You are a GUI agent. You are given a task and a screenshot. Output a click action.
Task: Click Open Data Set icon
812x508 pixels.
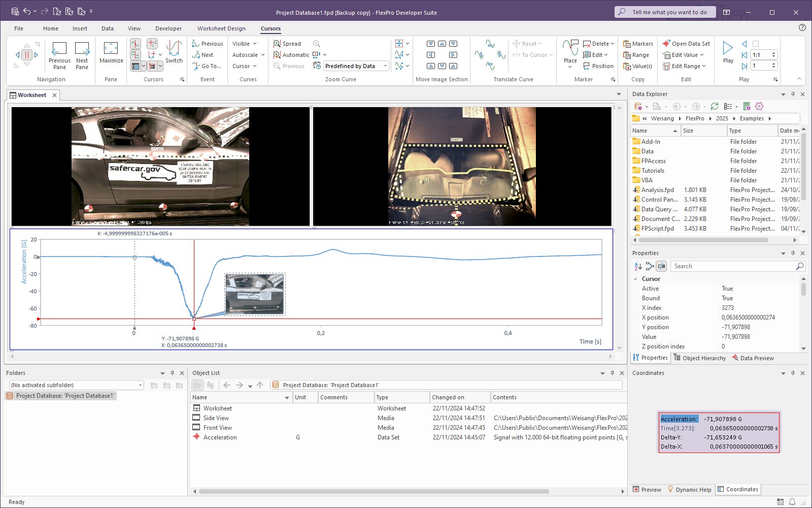coord(666,44)
